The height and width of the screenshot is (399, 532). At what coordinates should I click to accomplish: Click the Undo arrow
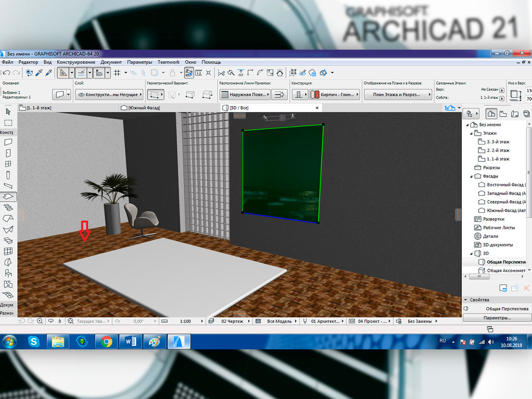click(x=6, y=72)
